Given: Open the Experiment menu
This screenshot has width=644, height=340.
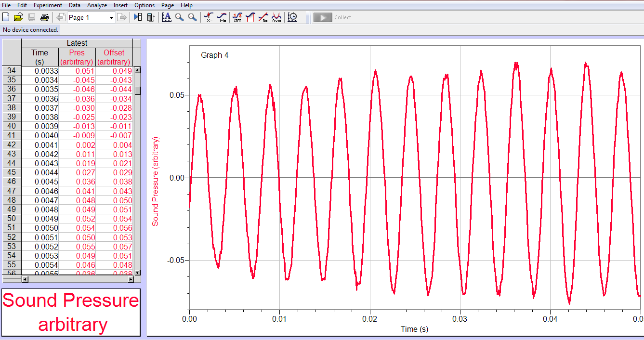Looking at the screenshot, I should [48, 5].
